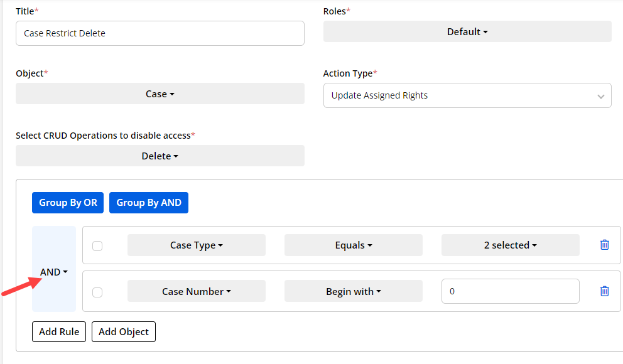Open the Case Number field dropdown
623x364 pixels.
(x=196, y=291)
